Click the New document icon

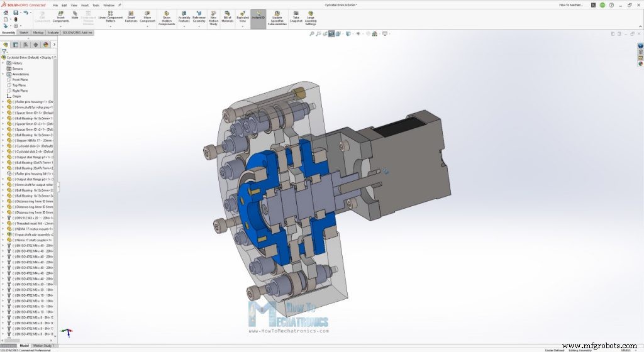pyautogui.click(x=5, y=19)
